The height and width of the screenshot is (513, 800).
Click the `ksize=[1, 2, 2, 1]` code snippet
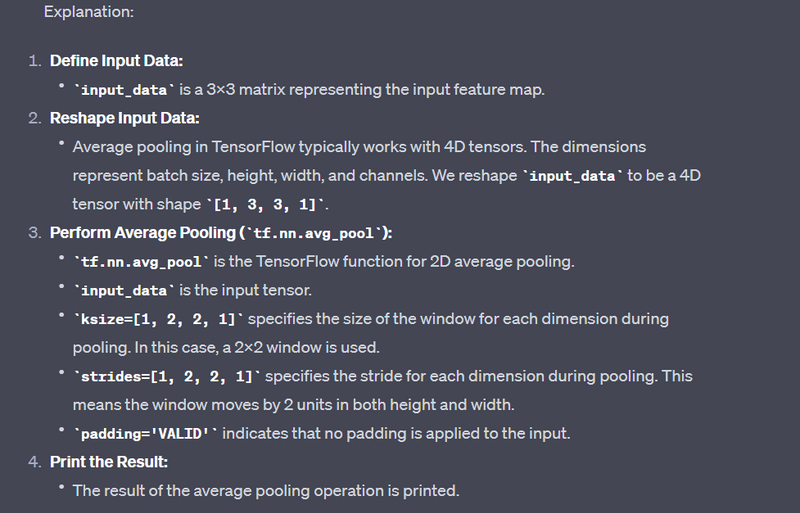[x=158, y=319]
